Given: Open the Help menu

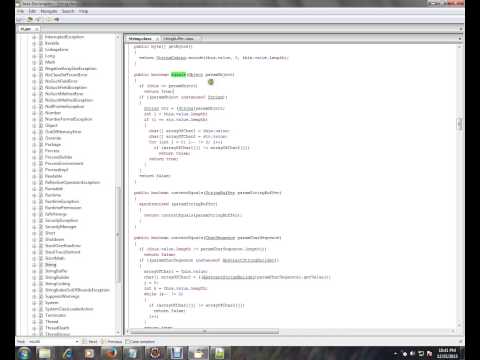Looking at the screenshot, I should pyautogui.click(x=83, y=11).
